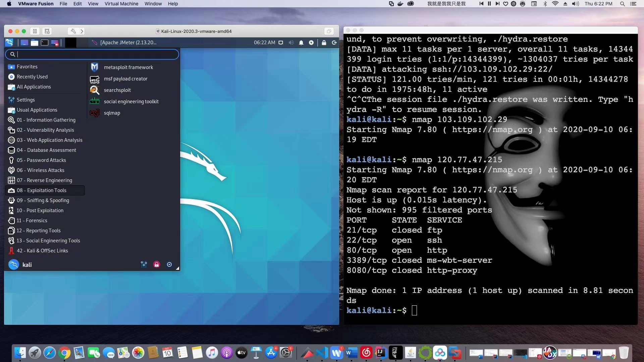
Task: Select 01 - Information Gathering menu item
Action: (x=46, y=119)
